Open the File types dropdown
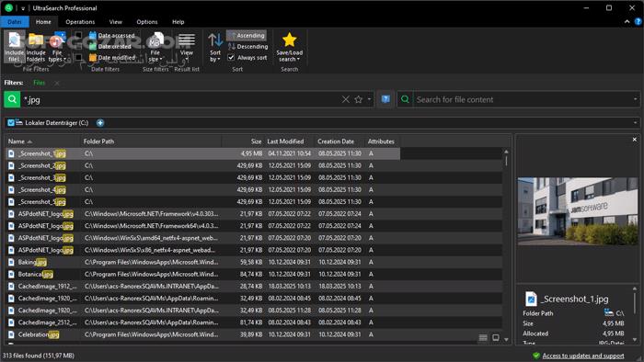 click(57, 47)
